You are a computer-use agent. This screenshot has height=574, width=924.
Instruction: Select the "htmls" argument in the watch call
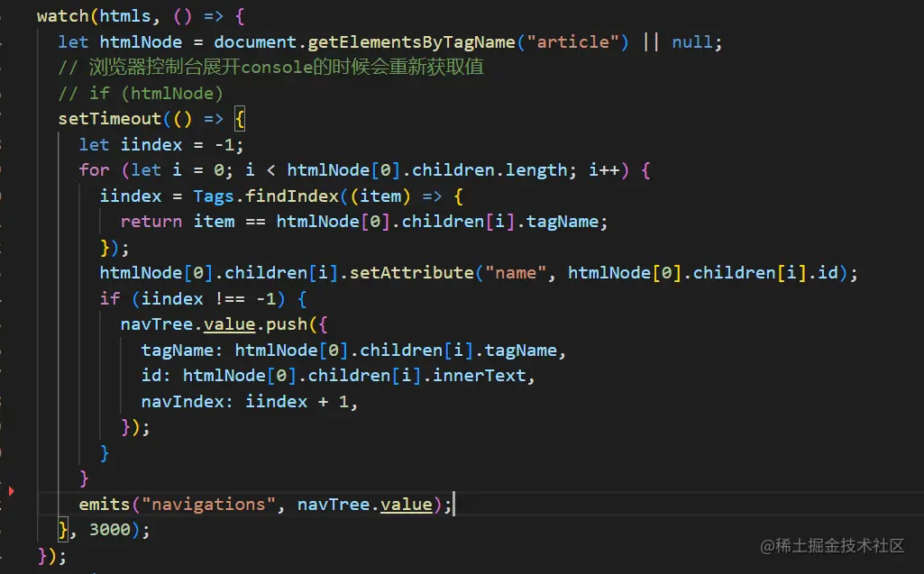[x=125, y=16]
